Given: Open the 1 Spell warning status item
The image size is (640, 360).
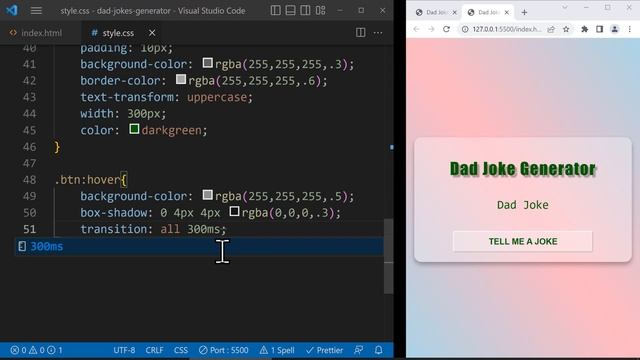Looking at the screenshot, I should [277, 350].
